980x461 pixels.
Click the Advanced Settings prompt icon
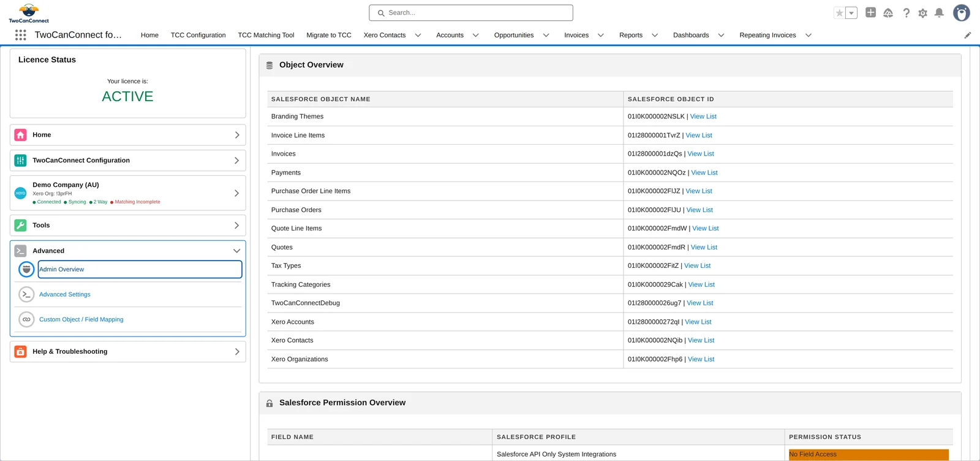point(26,294)
